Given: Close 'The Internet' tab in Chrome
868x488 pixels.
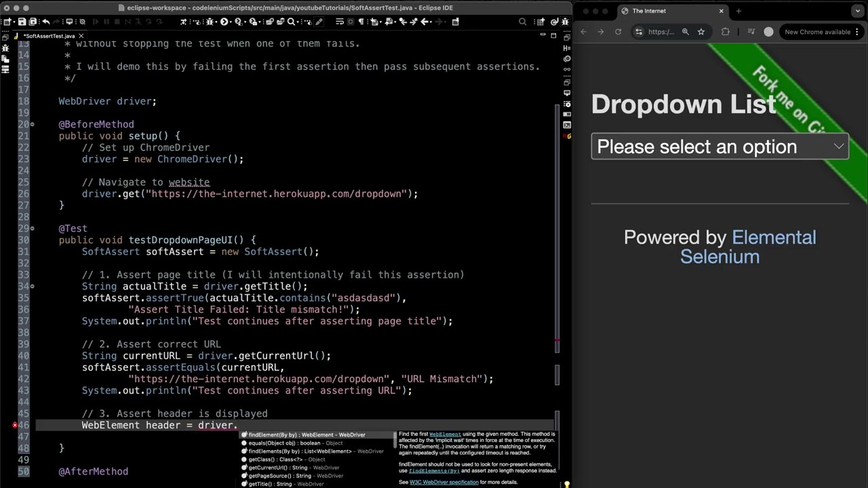Looking at the screenshot, I should pos(721,11).
